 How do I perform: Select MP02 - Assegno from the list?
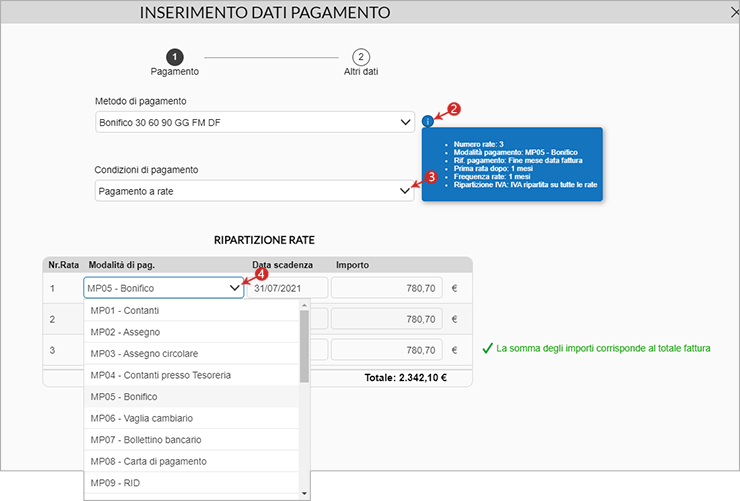coord(192,332)
